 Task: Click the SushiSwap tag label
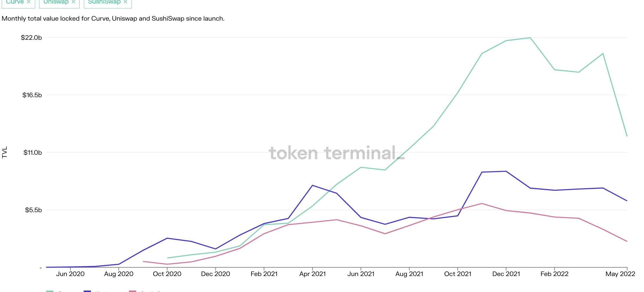click(104, 2)
